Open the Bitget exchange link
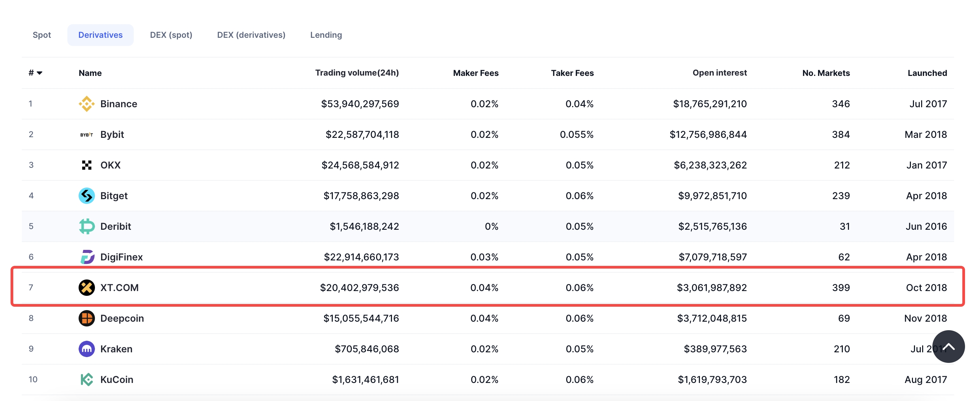 (x=114, y=196)
